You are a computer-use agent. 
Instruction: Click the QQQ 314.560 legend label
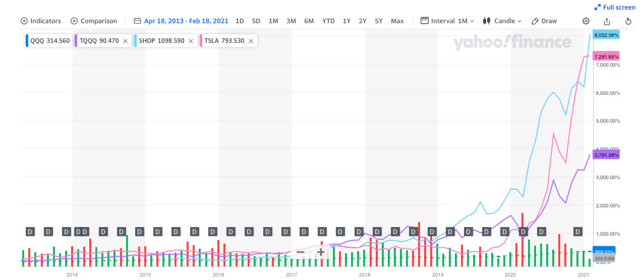[x=50, y=41]
